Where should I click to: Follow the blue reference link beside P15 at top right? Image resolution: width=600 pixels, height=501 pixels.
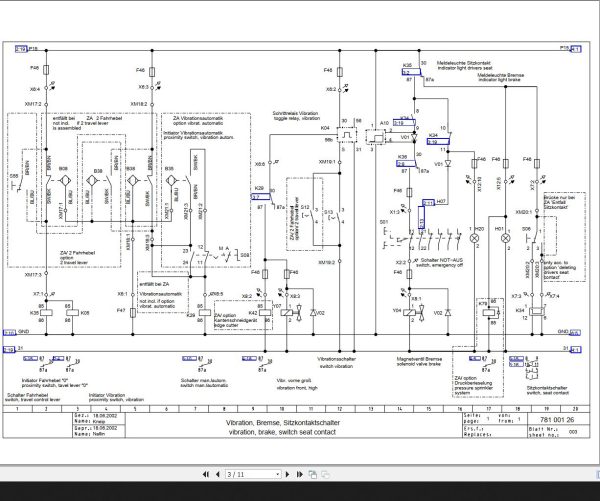[576, 49]
